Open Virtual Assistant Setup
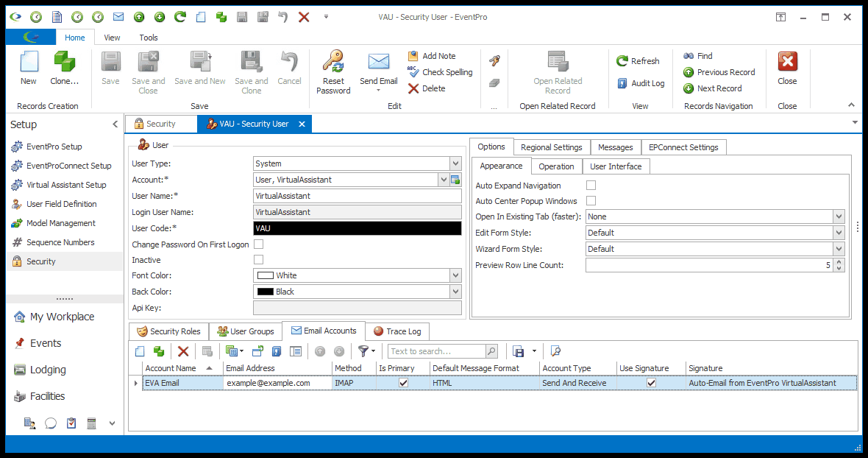The width and height of the screenshot is (868, 458). click(59, 185)
